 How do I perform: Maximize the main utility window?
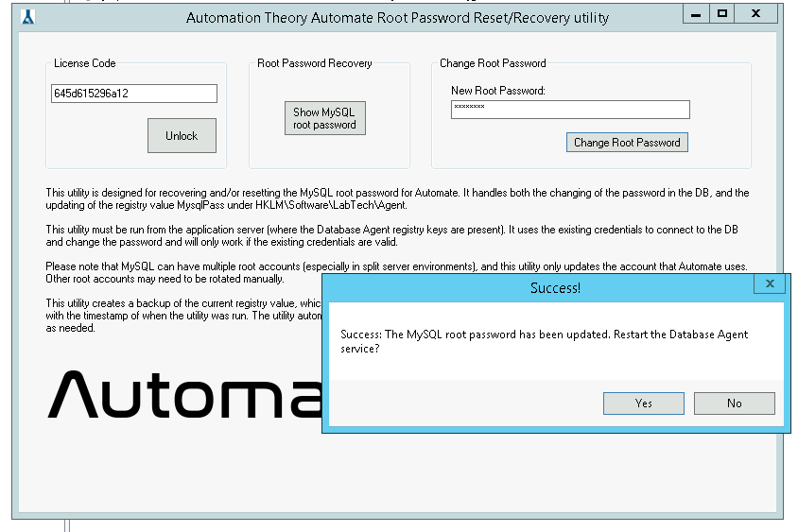(722, 15)
